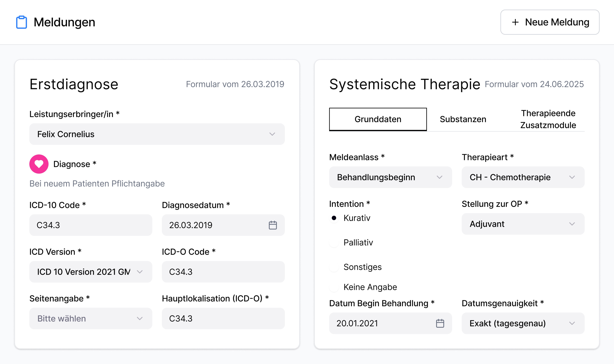
Task: Pick the Keine Angabe radio button
Action: 334,287
